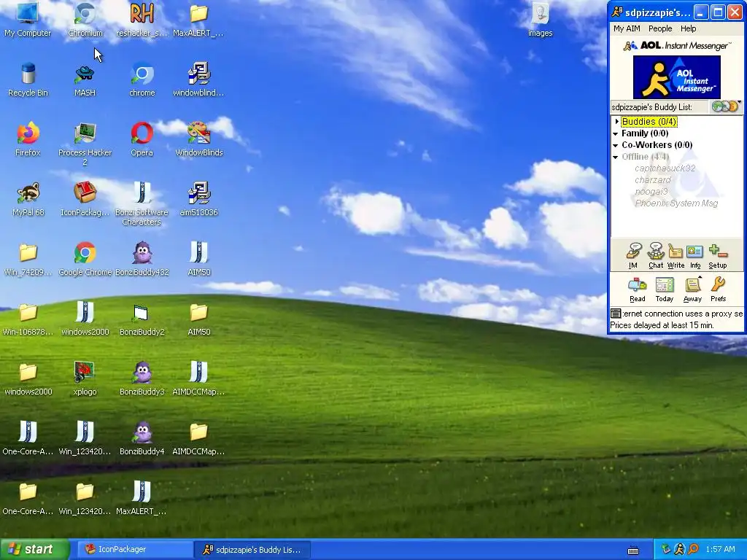The height and width of the screenshot is (560, 747).
Task: Click the AOL Instant Messenger banner logo
Action: pos(676,77)
